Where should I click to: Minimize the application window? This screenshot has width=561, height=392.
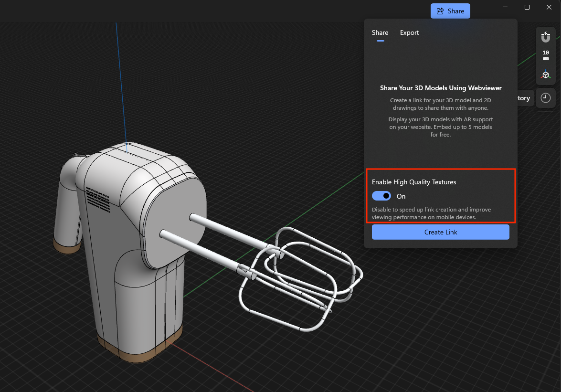[505, 7]
